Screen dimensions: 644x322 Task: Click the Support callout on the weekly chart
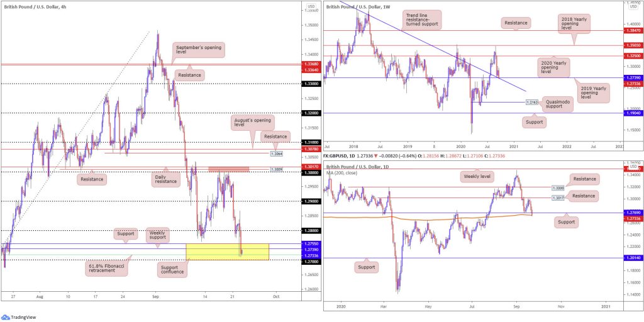535,122
